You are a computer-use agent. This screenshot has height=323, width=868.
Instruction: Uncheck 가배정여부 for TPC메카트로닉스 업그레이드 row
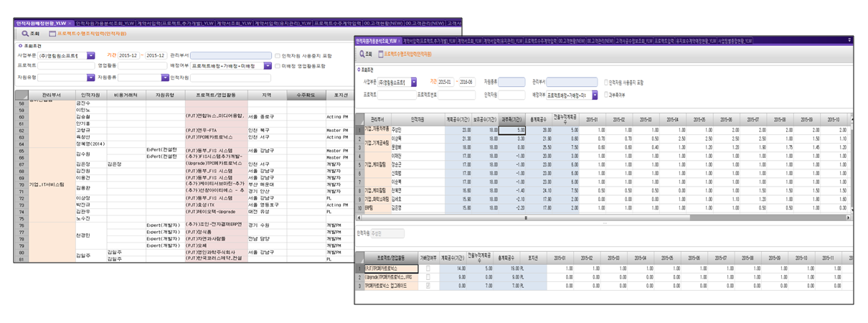click(428, 284)
